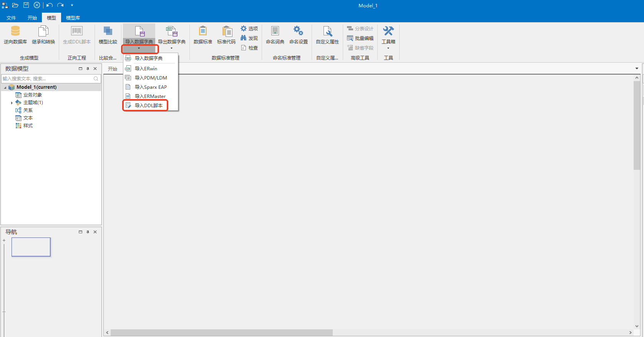Click 分表设计 table split design
This screenshot has width=644, height=337.
pos(360,28)
